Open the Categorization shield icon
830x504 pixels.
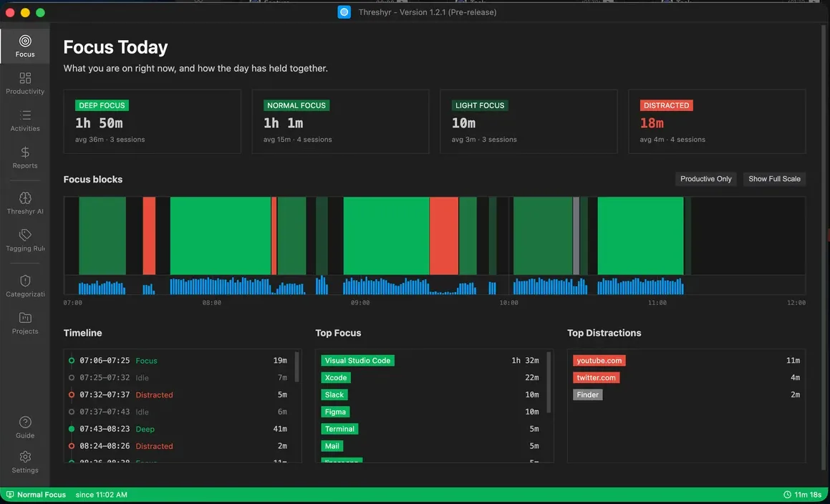tap(25, 281)
